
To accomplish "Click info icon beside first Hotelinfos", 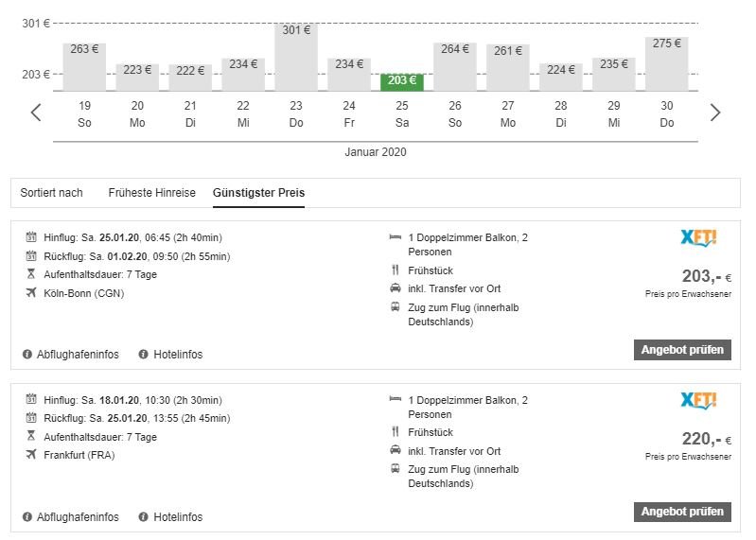I will click(144, 355).
